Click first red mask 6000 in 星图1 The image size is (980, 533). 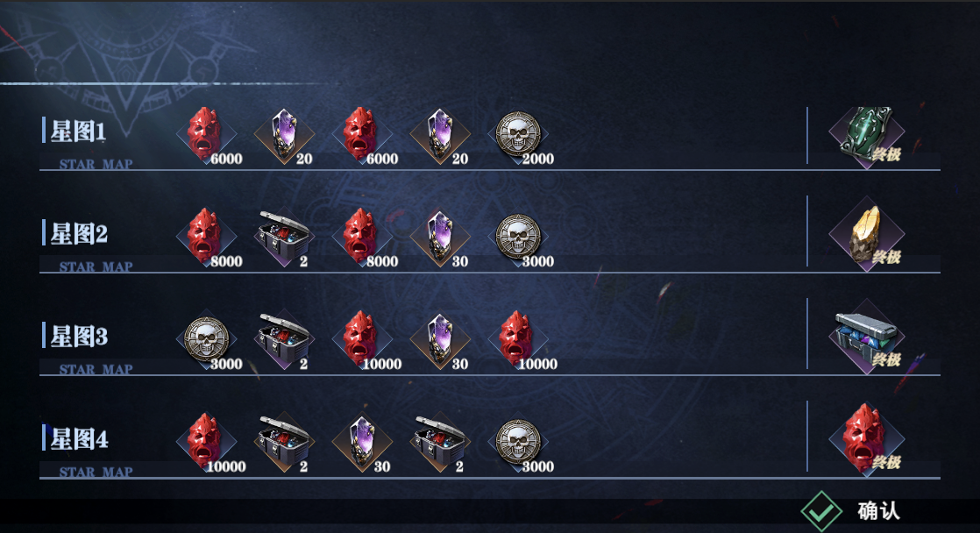pyautogui.click(x=206, y=134)
